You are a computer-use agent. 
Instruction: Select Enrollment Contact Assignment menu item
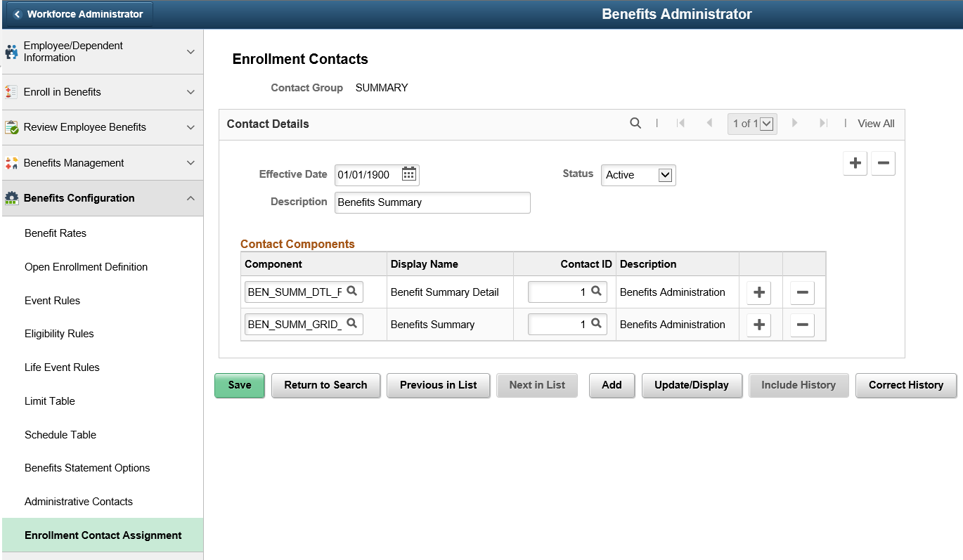coord(103,535)
